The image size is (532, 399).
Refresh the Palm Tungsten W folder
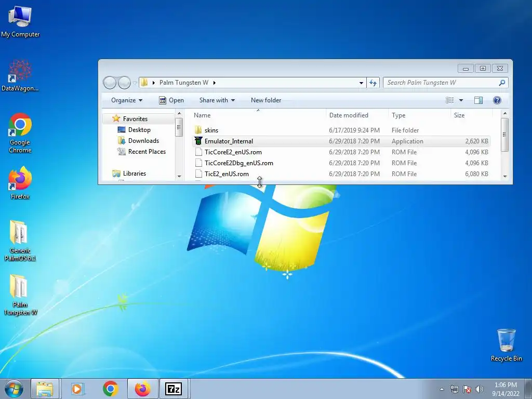click(373, 83)
